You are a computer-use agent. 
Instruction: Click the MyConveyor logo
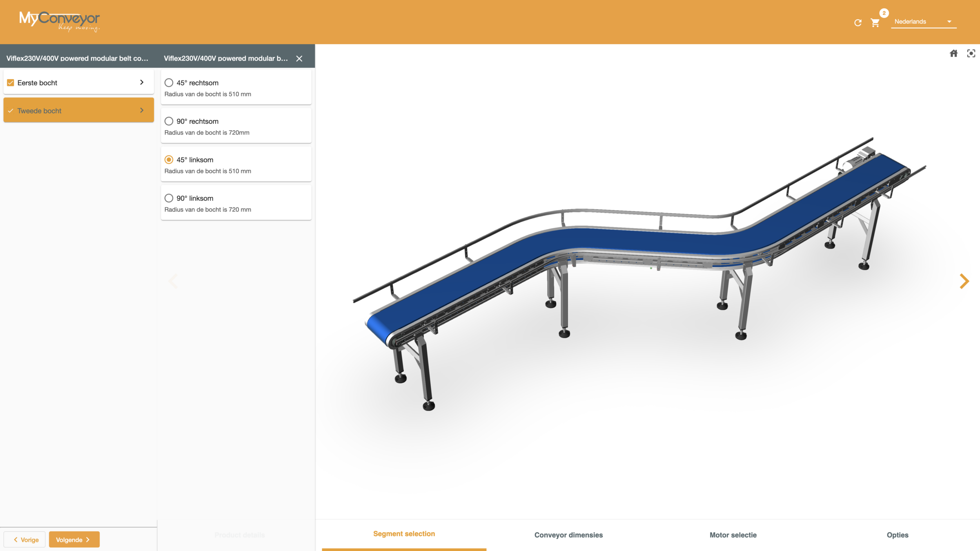pos(60,21)
